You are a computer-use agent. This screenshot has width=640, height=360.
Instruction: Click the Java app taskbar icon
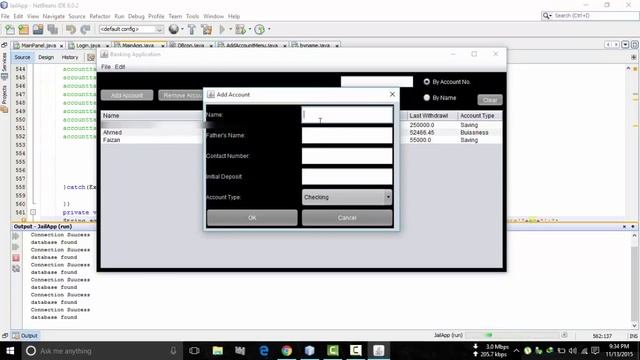click(x=378, y=351)
